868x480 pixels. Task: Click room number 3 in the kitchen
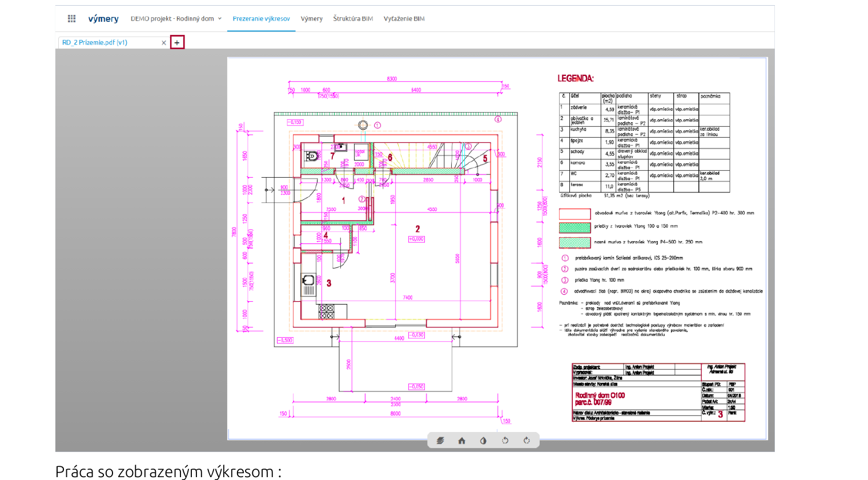[329, 283]
